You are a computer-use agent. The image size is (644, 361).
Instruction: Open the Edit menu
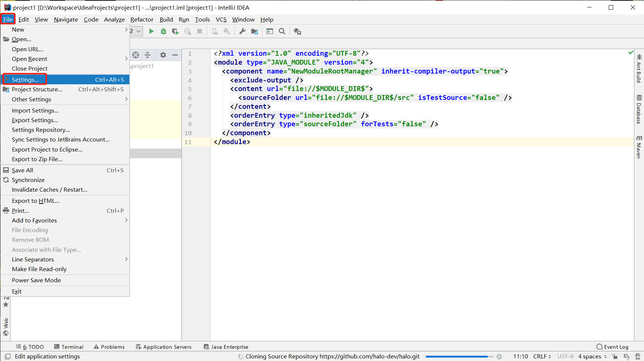pyautogui.click(x=23, y=19)
